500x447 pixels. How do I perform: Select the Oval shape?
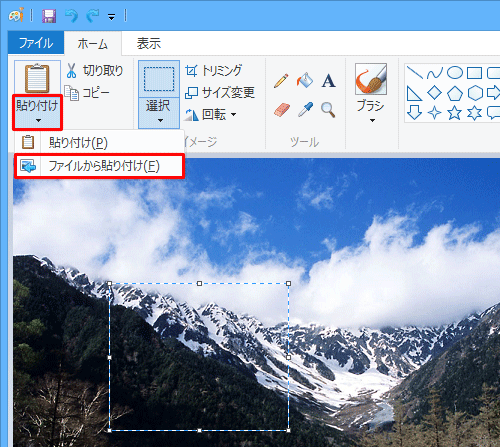(x=455, y=73)
